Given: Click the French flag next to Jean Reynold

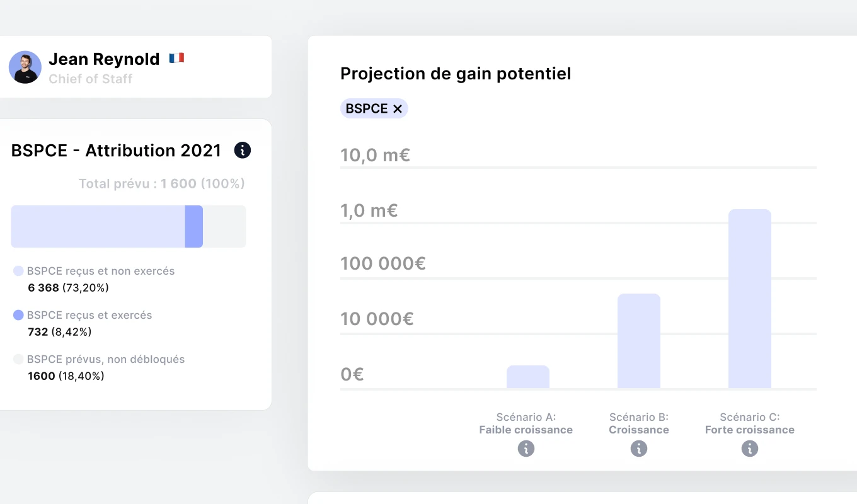Looking at the screenshot, I should [x=177, y=57].
